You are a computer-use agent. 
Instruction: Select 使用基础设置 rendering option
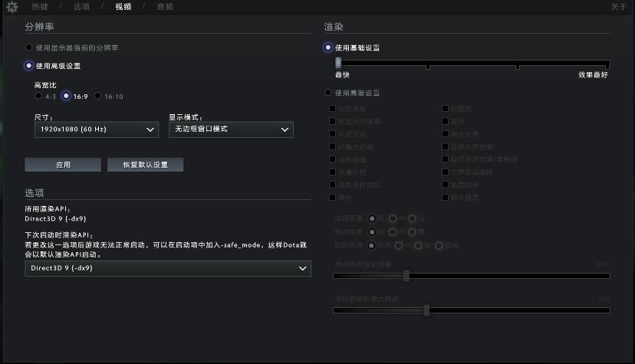pyautogui.click(x=328, y=48)
